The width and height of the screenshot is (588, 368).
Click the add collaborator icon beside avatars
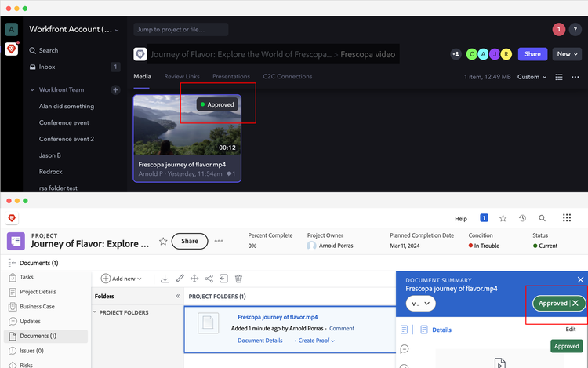456,54
